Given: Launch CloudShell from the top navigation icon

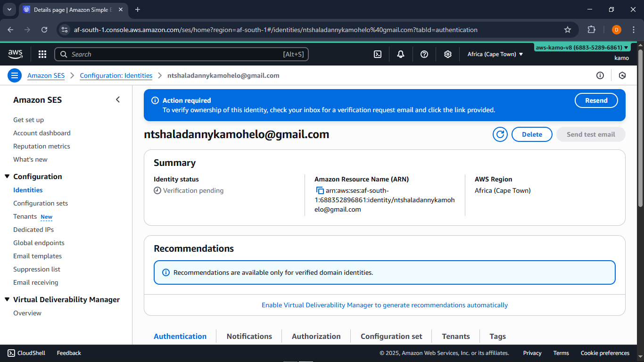Looking at the screenshot, I should coord(378,54).
